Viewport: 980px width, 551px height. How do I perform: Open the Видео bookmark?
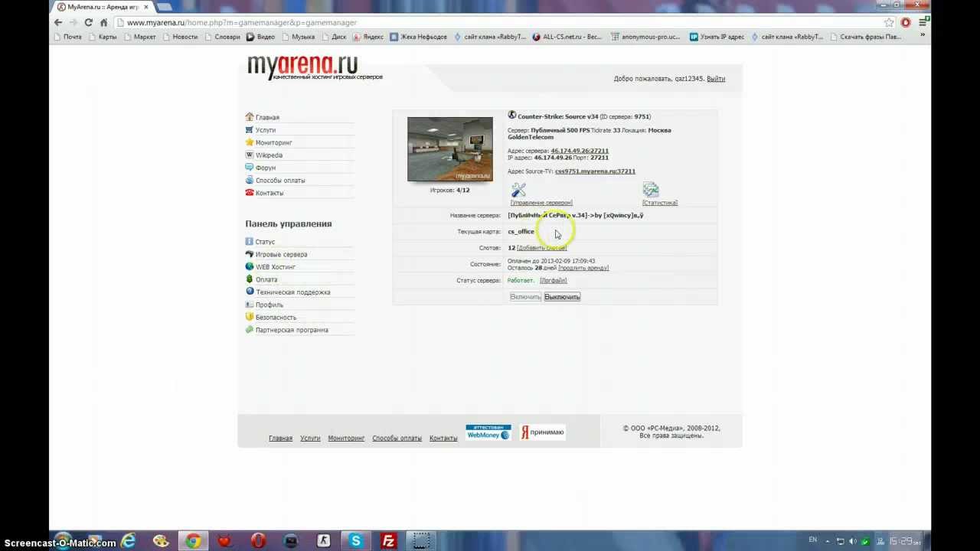(x=260, y=37)
